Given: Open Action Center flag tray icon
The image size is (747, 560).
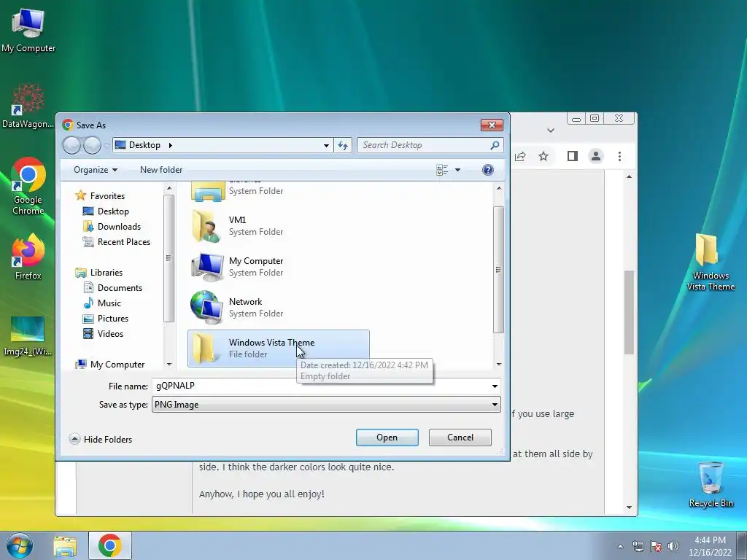Looking at the screenshot, I should 656,546.
